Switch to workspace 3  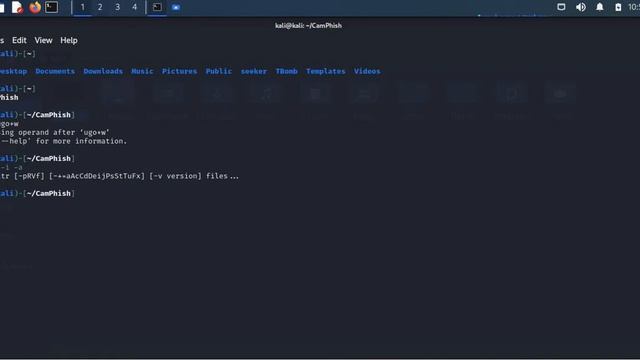pyautogui.click(x=118, y=7)
